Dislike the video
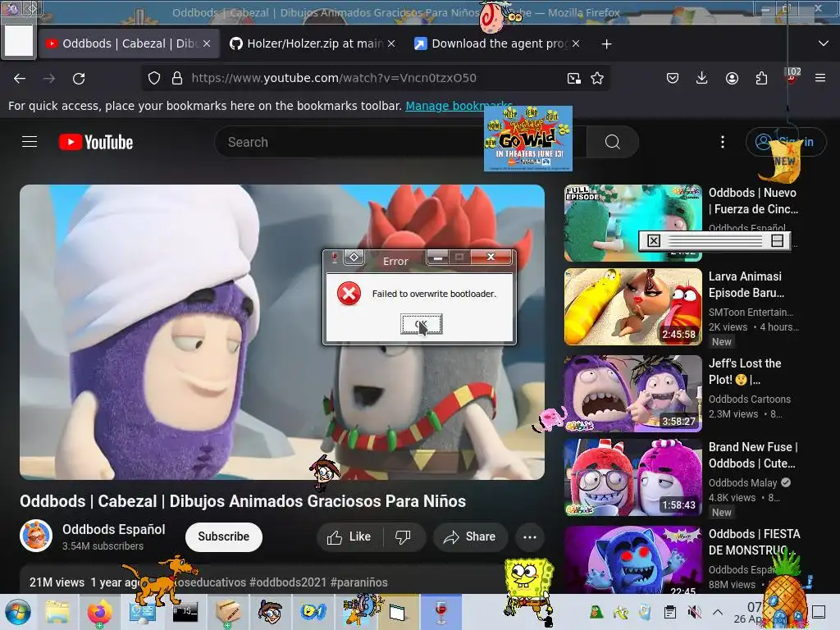 point(403,536)
